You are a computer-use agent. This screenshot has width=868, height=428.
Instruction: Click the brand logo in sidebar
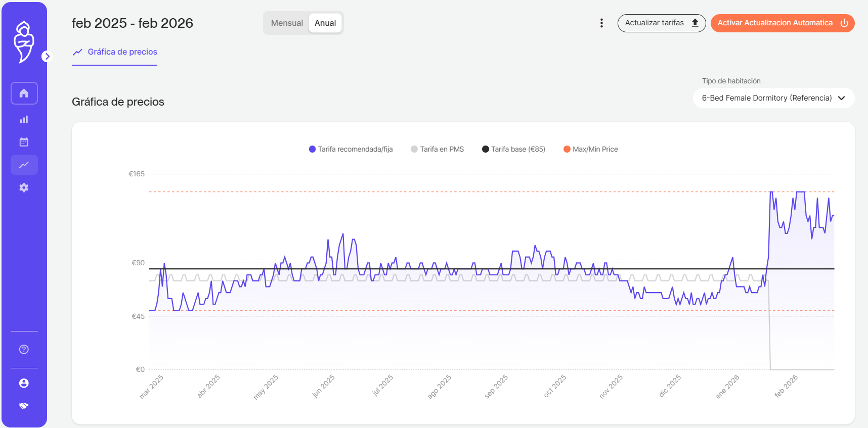click(24, 42)
